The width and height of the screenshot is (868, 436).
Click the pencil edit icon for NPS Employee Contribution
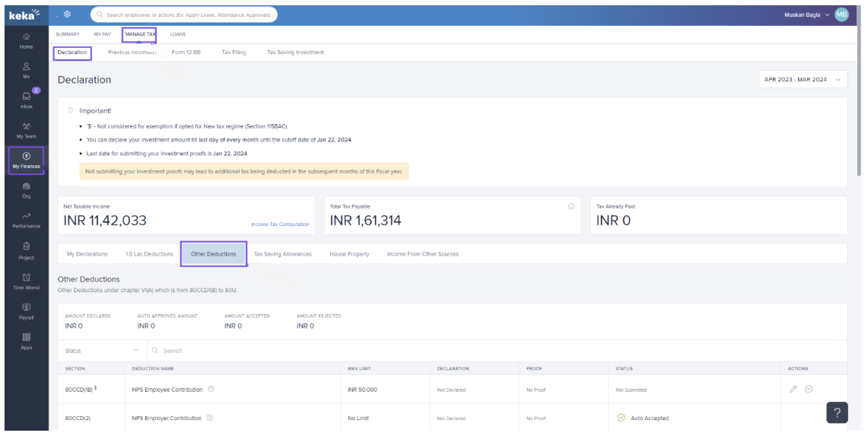[x=793, y=389]
